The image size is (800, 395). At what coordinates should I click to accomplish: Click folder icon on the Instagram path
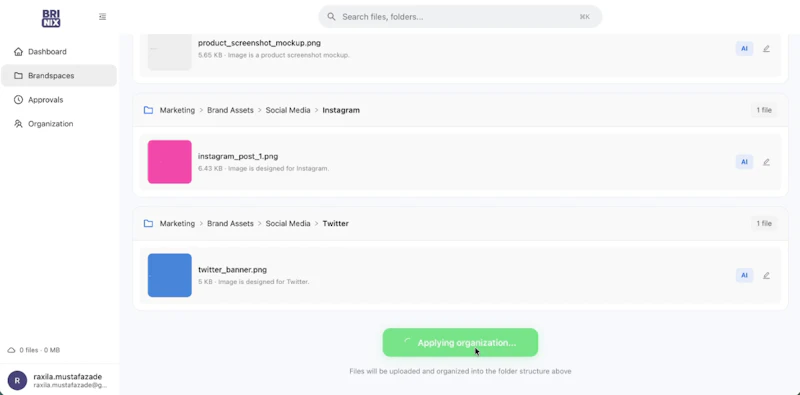(x=148, y=110)
